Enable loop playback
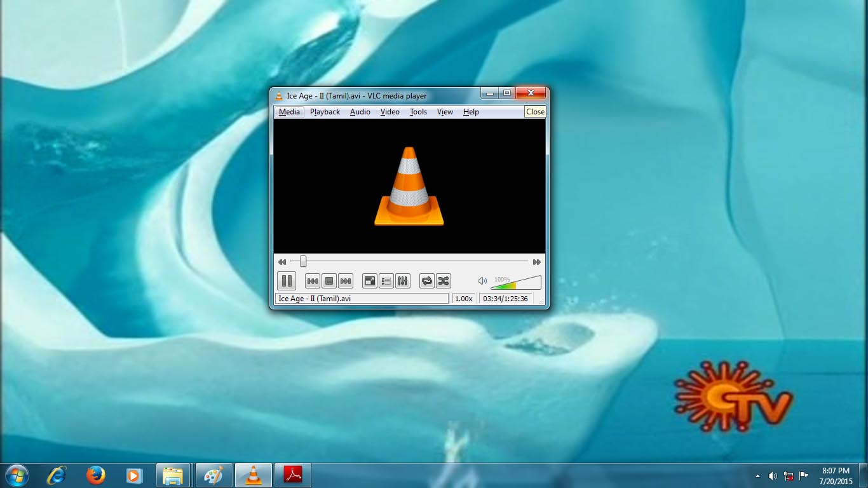868x488 pixels. click(x=426, y=281)
